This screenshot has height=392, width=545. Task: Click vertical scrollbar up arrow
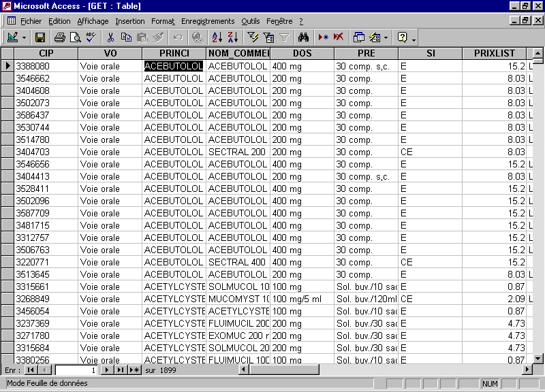538,54
